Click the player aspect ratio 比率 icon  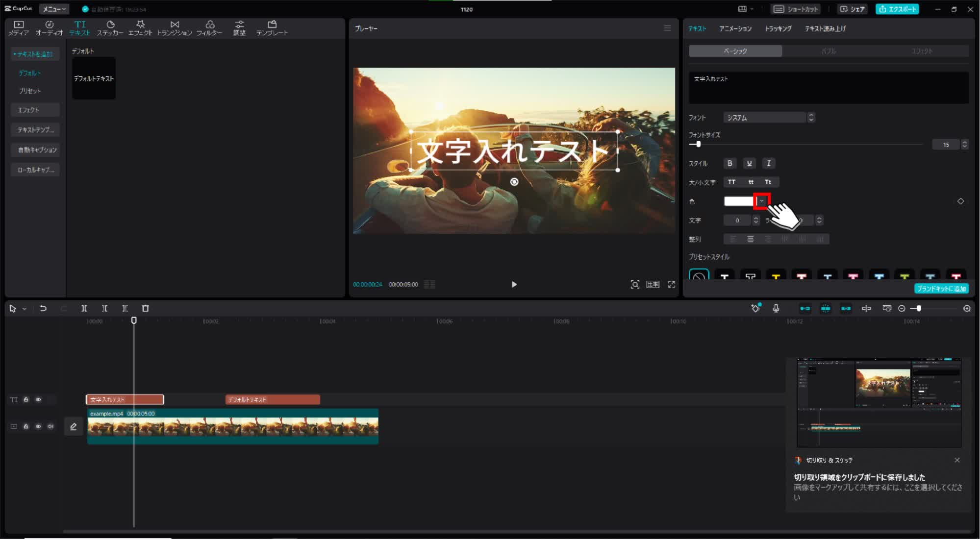tap(653, 285)
